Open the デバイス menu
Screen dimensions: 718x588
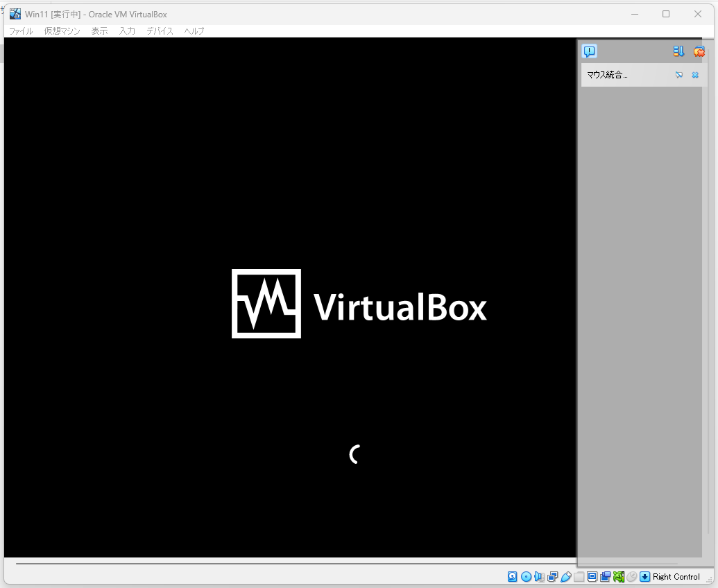160,31
